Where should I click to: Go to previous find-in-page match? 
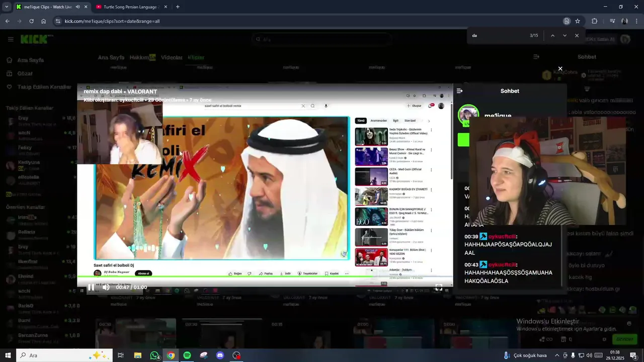click(x=552, y=36)
